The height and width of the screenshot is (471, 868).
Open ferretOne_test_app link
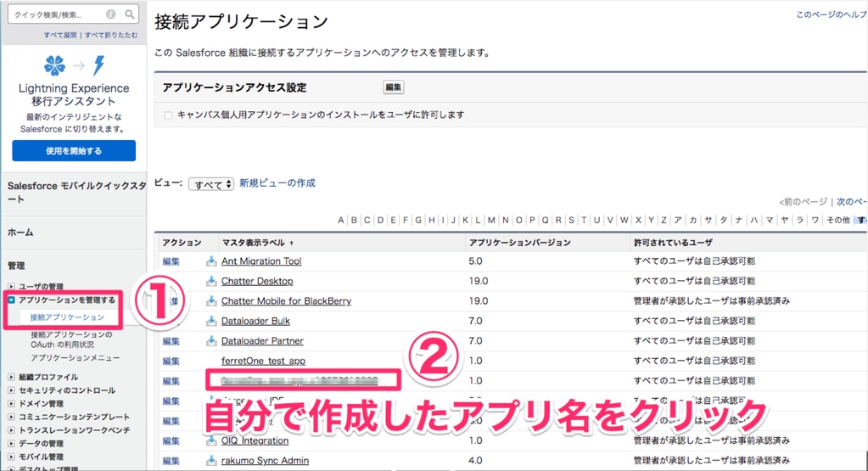[264, 361]
